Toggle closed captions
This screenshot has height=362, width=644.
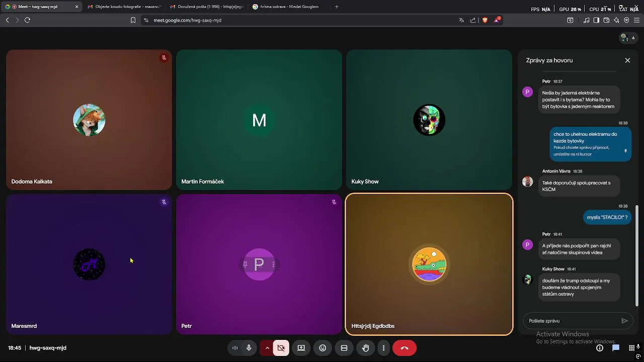click(344, 348)
